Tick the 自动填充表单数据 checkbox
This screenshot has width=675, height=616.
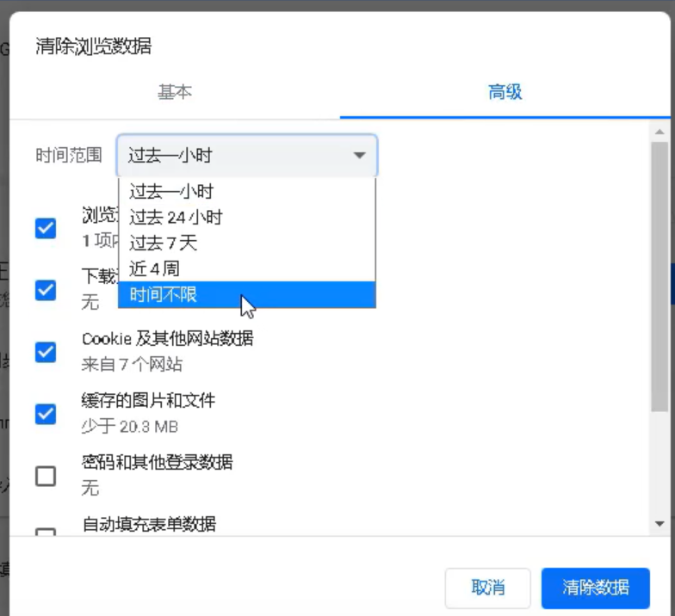click(46, 532)
